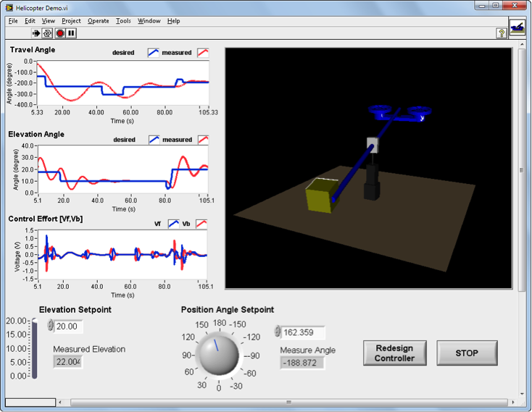Image resolution: width=532 pixels, height=412 pixels.
Task: Click the Run Continuously toolbar icon
Action: [x=49, y=33]
